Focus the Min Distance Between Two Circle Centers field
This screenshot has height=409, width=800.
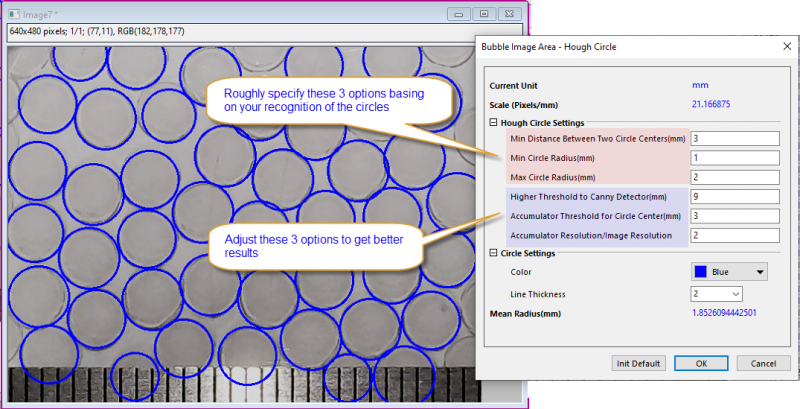coord(734,138)
